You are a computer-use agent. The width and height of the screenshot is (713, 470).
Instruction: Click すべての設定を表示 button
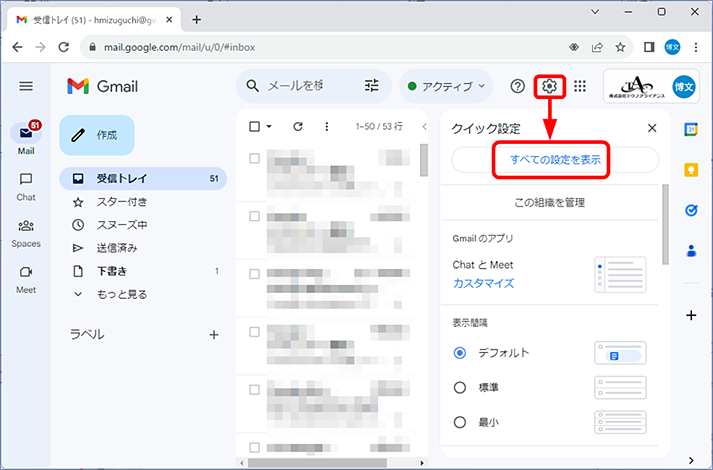555,160
